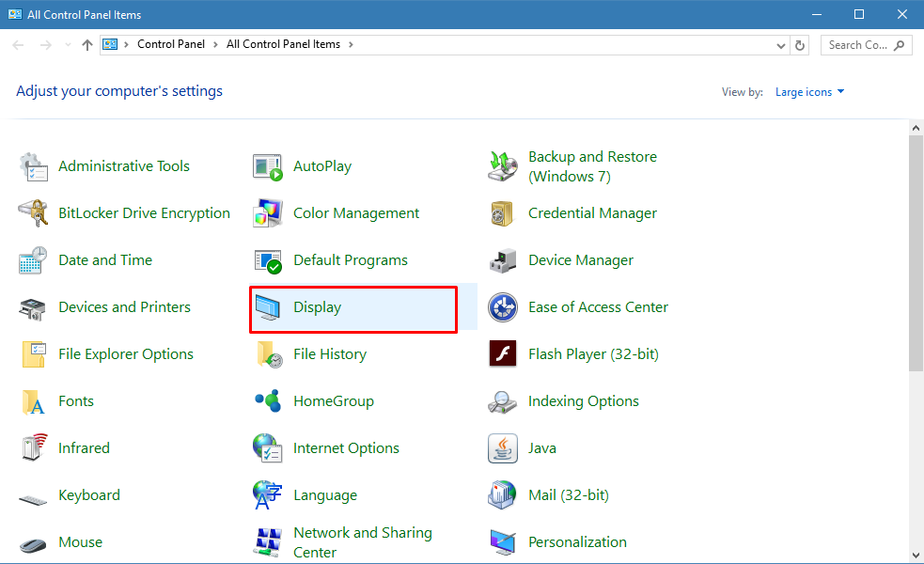The width and height of the screenshot is (924, 564).
Task: Click the All Control Panel Items breadcrumb
Action: point(283,44)
